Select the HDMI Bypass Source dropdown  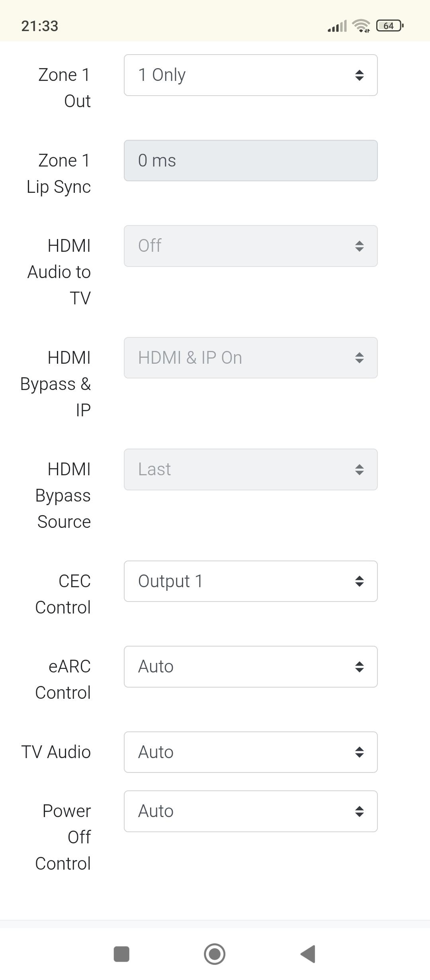pyautogui.click(x=251, y=469)
